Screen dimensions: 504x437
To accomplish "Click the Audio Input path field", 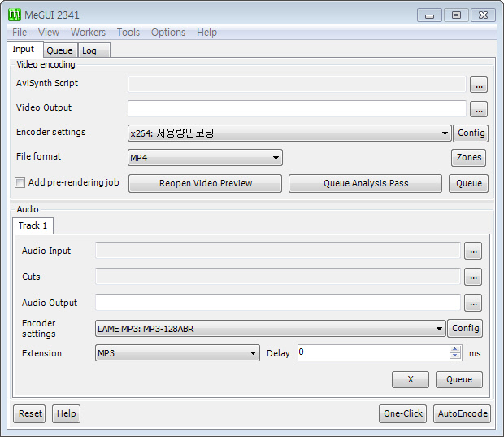I will pos(278,251).
